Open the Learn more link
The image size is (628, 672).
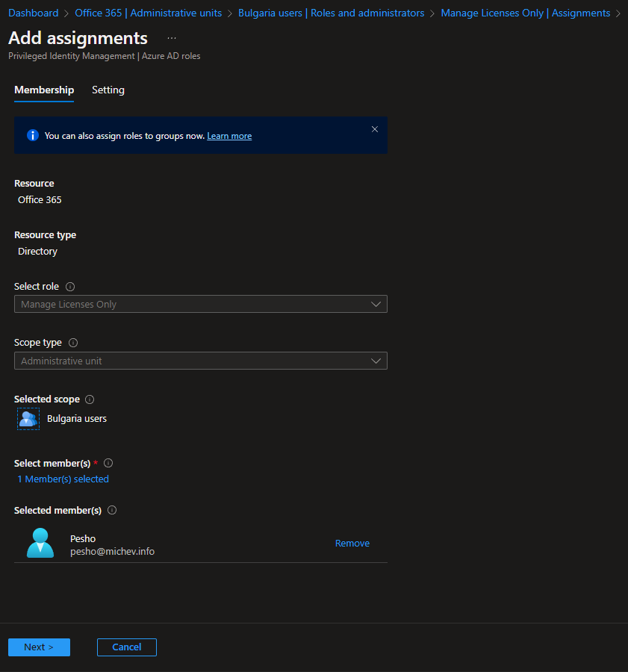click(x=229, y=136)
